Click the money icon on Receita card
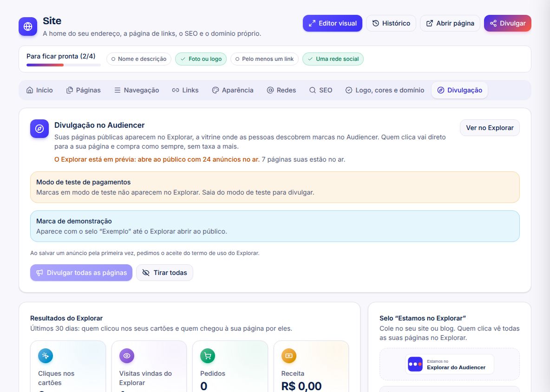The height and width of the screenshot is (392, 550). [x=288, y=355]
